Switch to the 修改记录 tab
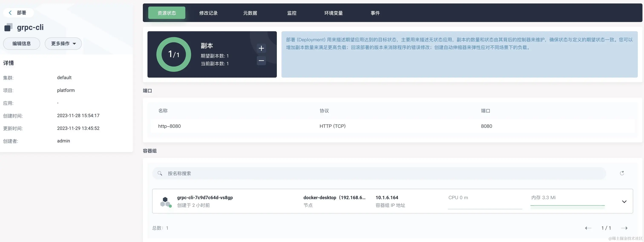The height and width of the screenshot is (242, 644). (208, 13)
